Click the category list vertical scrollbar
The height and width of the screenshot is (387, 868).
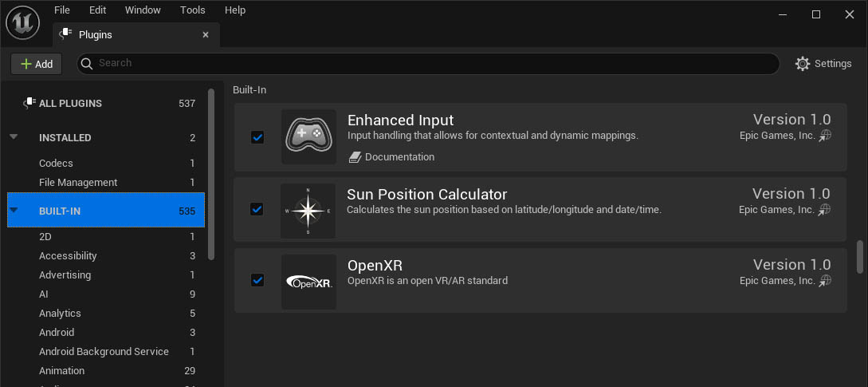point(211,173)
